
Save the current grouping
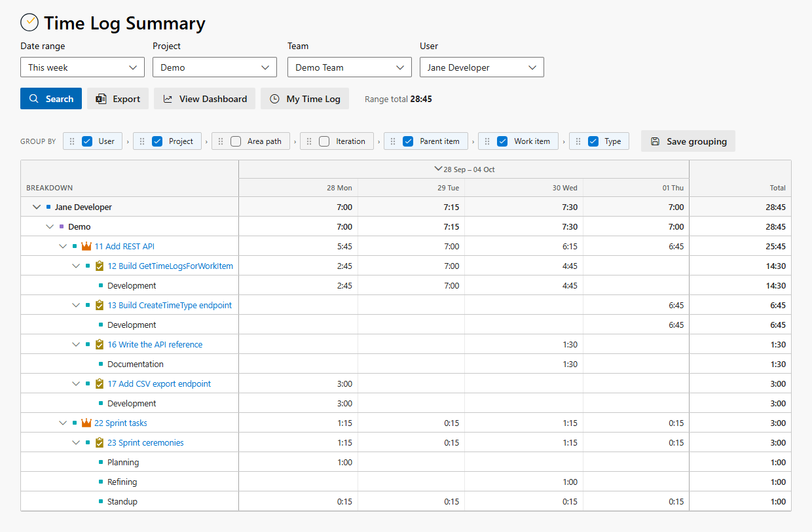[x=688, y=141]
